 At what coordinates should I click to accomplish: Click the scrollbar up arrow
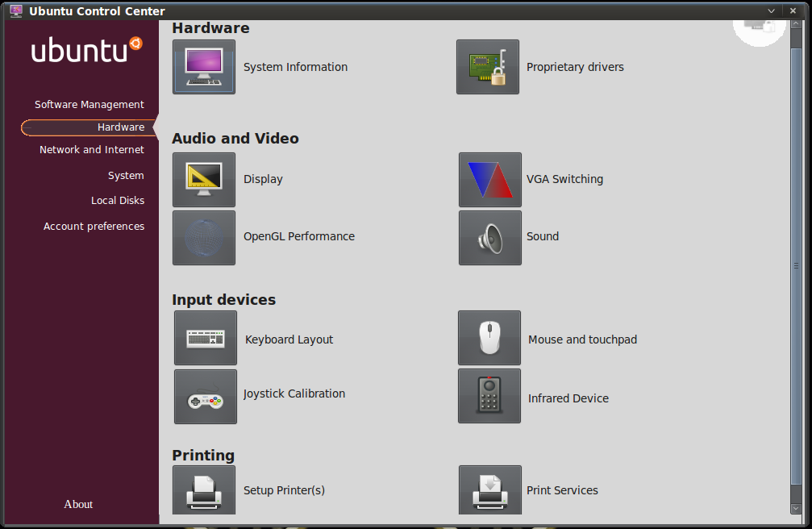796,24
